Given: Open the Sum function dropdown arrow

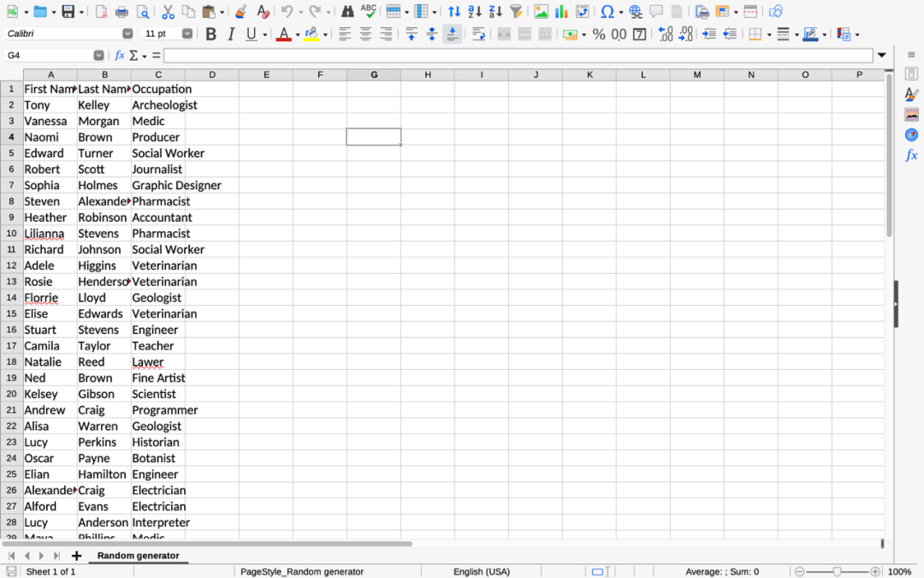Looking at the screenshot, I should pos(145,56).
